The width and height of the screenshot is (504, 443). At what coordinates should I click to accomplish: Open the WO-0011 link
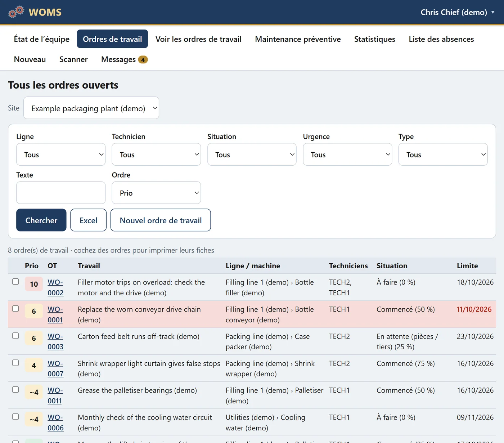tap(55, 395)
